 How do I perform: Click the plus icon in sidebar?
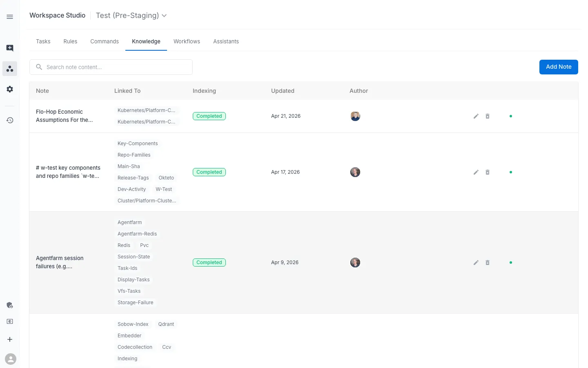tap(10, 339)
